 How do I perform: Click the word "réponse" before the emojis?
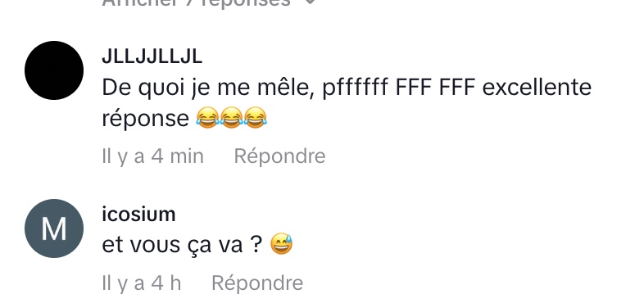(145, 120)
